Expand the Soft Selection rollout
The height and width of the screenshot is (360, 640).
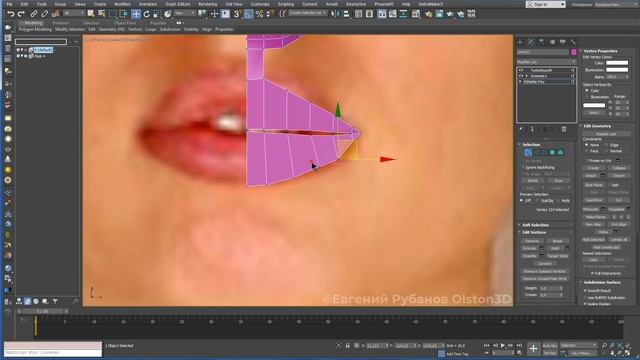click(536, 225)
